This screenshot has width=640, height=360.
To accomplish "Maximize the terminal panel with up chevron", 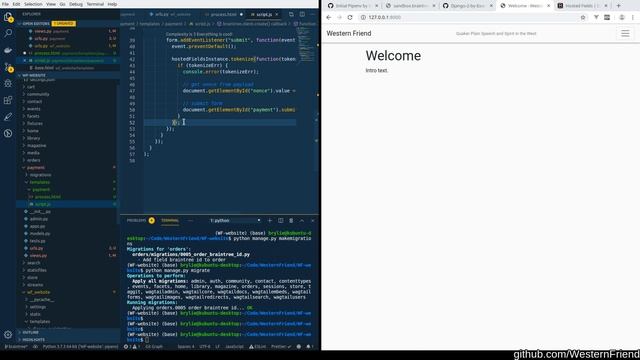I will (x=302, y=220).
